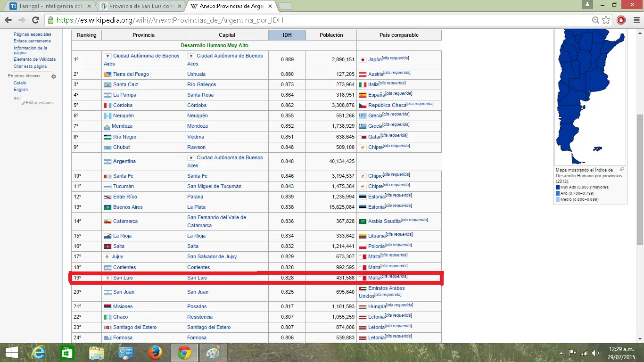Viewport: 644px width, 362px height.
Task: Open the San Miguel de Tucumán link
Action: pyautogui.click(x=214, y=187)
